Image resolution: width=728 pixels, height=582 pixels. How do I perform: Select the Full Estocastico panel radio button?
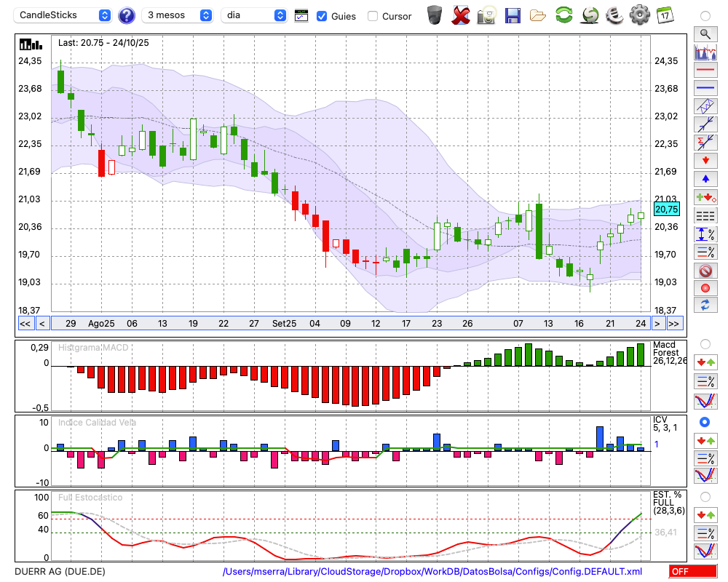coord(705,497)
